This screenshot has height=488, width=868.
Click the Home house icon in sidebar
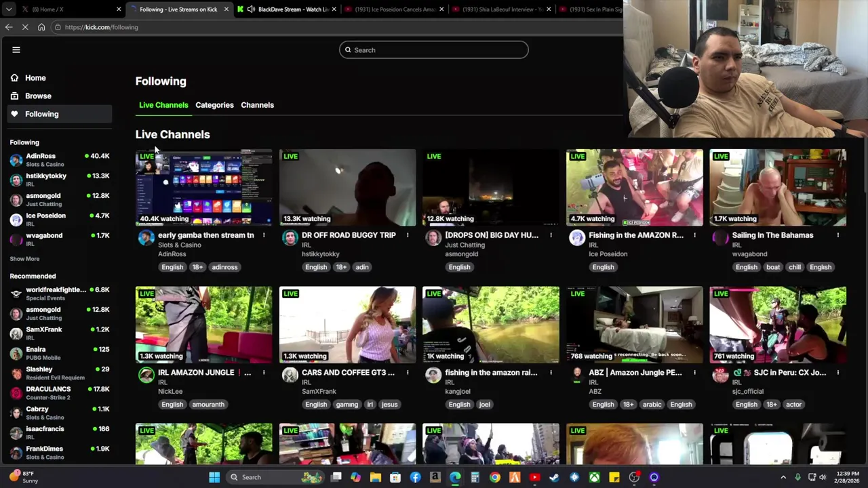[x=14, y=78]
